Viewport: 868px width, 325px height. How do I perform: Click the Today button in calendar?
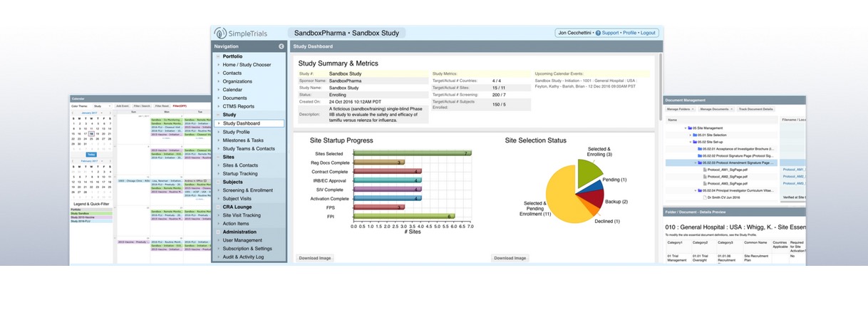pos(91,154)
